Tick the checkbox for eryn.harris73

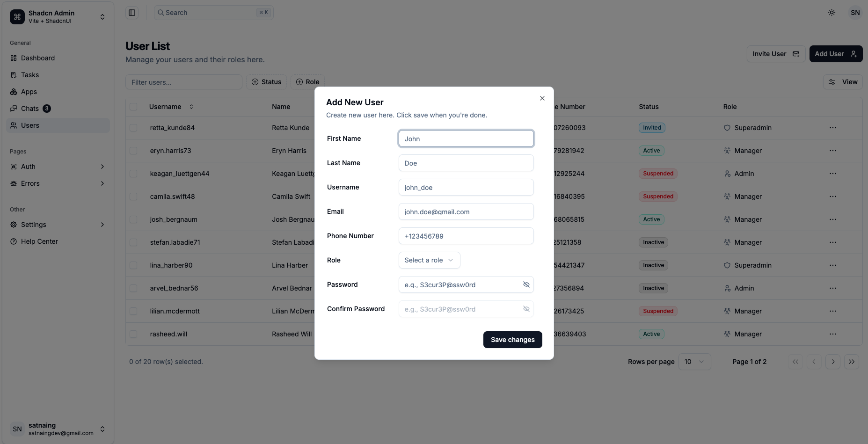tap(133, 151)
